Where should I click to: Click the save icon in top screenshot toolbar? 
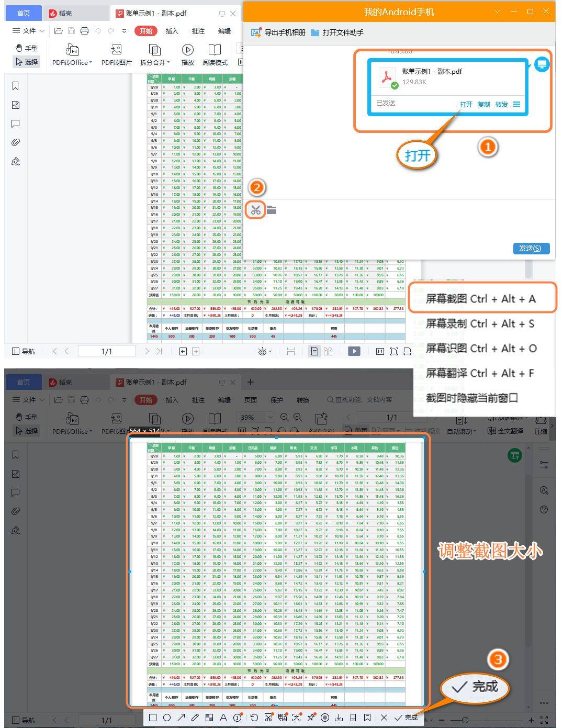(x=72, y=31)
